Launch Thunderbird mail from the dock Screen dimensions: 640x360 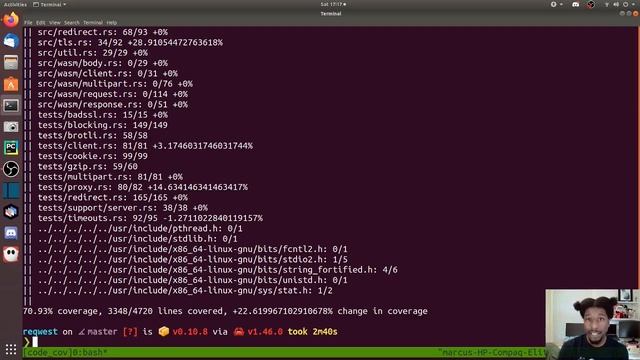click(11, 41)
